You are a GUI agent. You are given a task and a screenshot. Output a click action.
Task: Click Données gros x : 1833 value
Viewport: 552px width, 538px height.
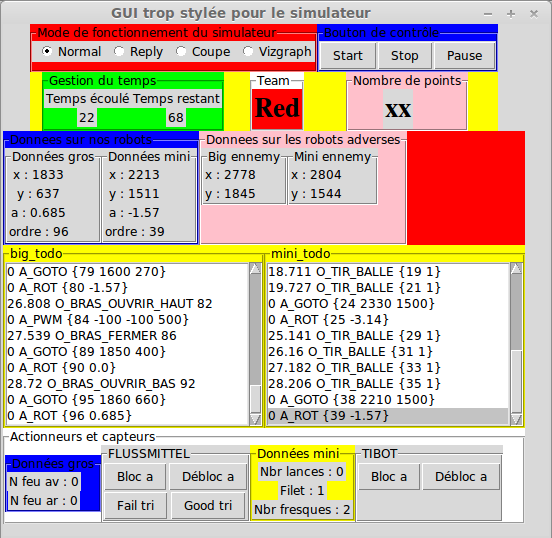(38, 175)
